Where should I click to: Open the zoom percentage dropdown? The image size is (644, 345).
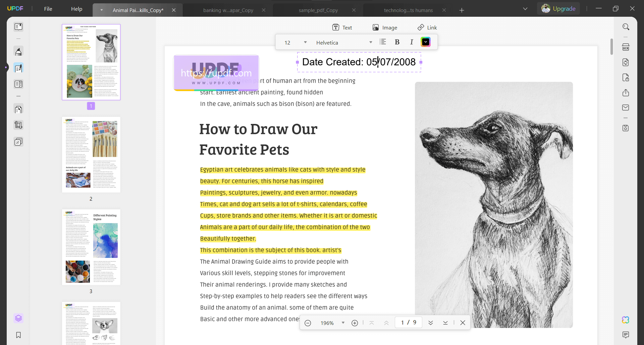click(x=343, y=323)
